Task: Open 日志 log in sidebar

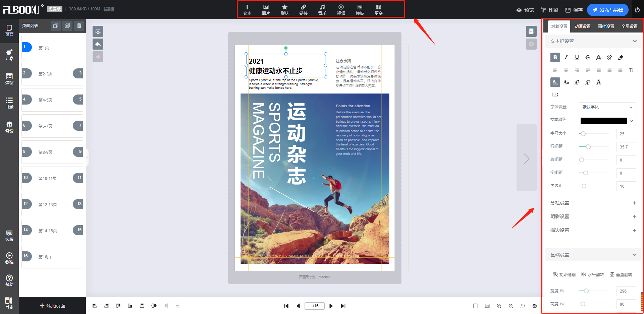Action: pos(9,303)
